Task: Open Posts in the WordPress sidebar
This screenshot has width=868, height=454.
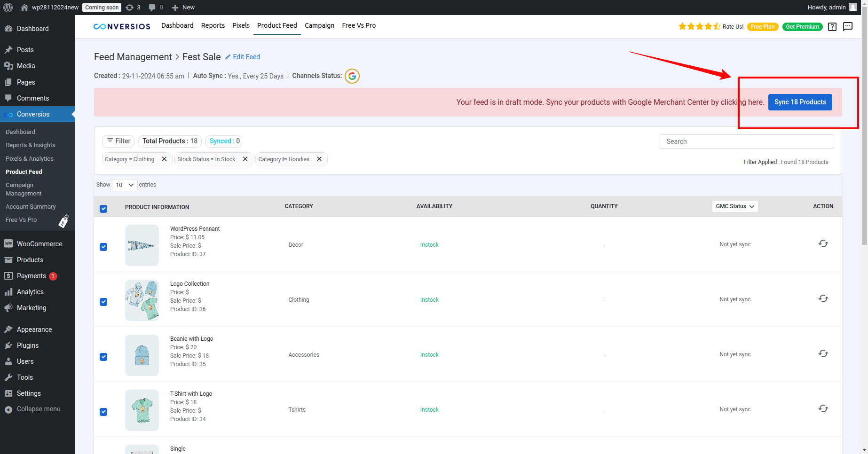Action: tap(38, 50)
